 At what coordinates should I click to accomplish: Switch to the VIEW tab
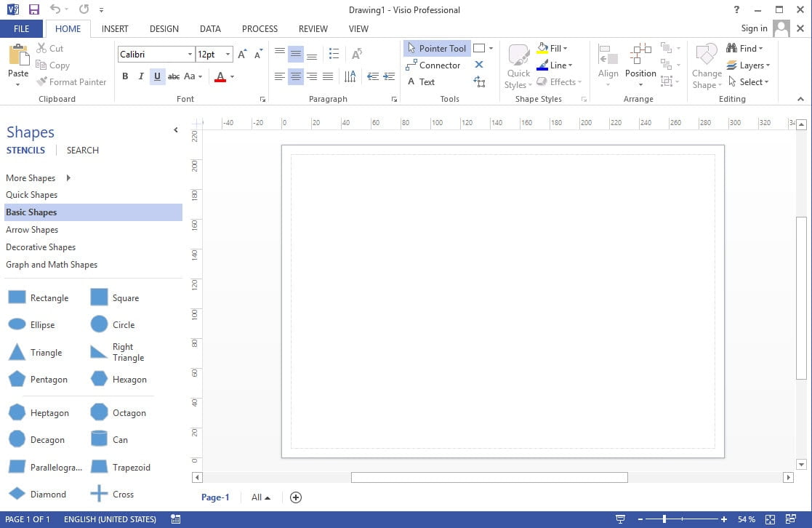point(358,29)
